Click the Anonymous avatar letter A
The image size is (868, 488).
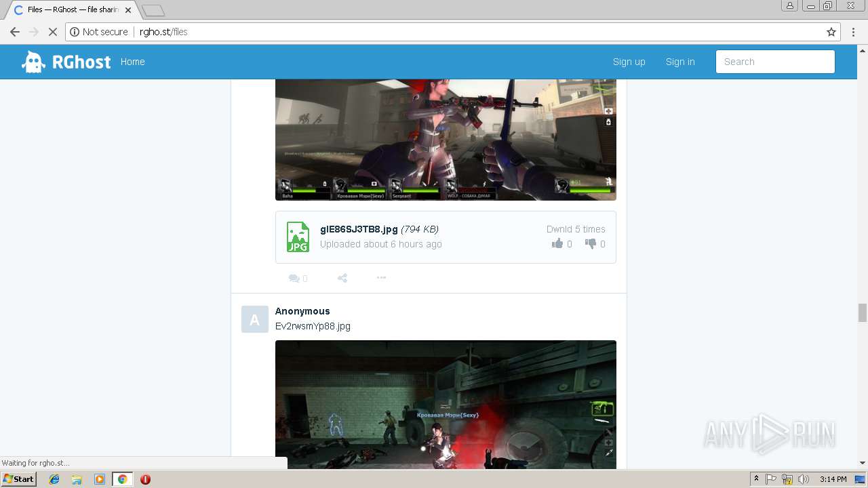(254, 319)
